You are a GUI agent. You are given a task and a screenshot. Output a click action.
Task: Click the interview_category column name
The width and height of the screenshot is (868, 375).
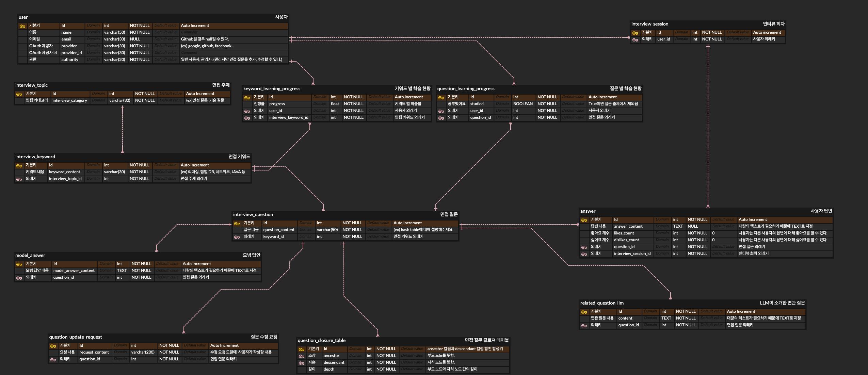69,100
